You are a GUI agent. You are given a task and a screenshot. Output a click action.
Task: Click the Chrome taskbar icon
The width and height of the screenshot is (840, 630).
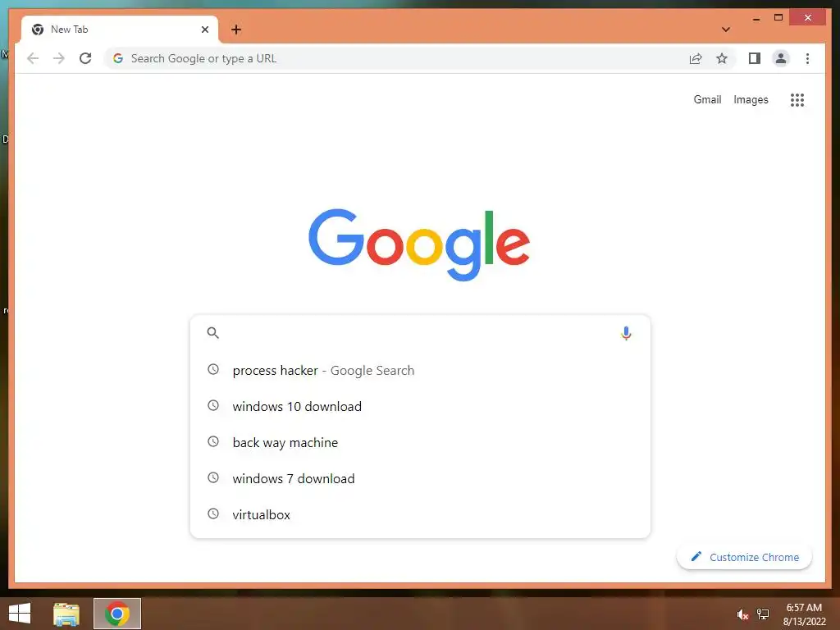(x=117, y=614)
